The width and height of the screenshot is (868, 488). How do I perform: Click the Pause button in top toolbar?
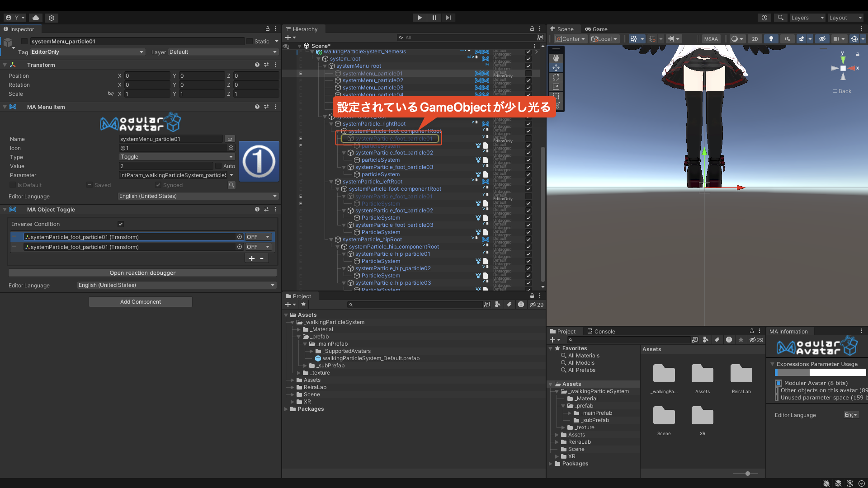click(434, 18)
